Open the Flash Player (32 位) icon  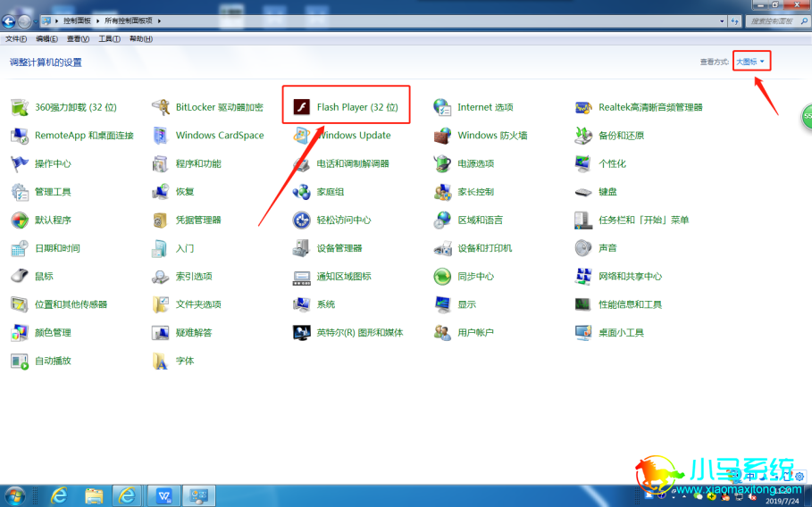click(302, 107)
